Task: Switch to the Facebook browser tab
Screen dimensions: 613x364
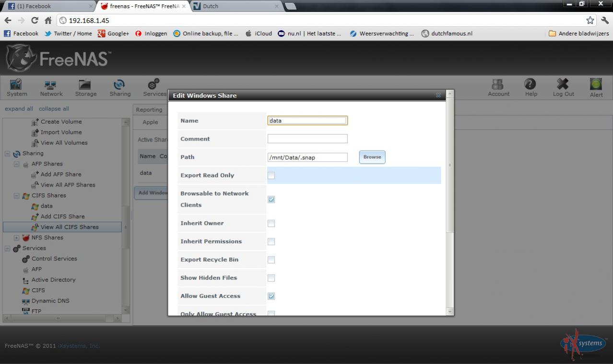Action: [50, 6]
